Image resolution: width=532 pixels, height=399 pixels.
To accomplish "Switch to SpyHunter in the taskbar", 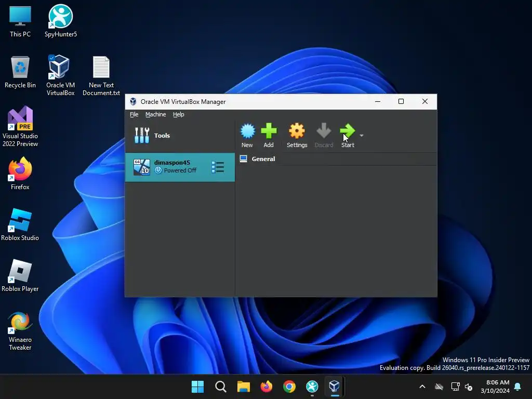I will coord(312,387).
